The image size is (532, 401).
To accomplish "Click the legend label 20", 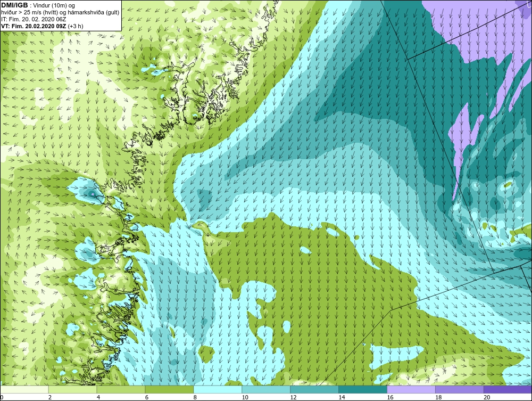I will (x=487, y=397).
